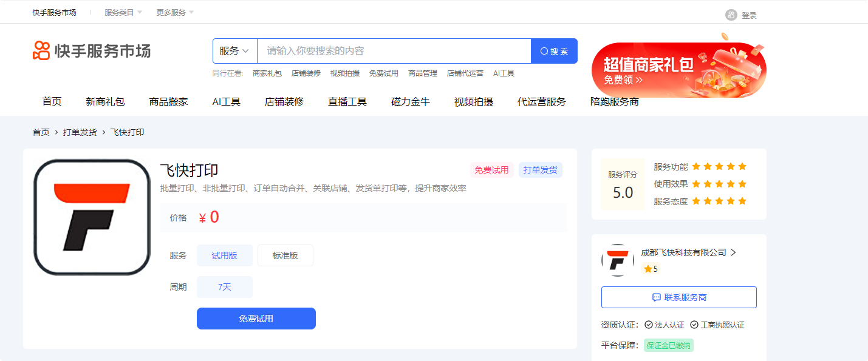Screen dimensions: 868x361
Task: Go to the 店铺装修 navigation tab
Action: pos(284,102)
